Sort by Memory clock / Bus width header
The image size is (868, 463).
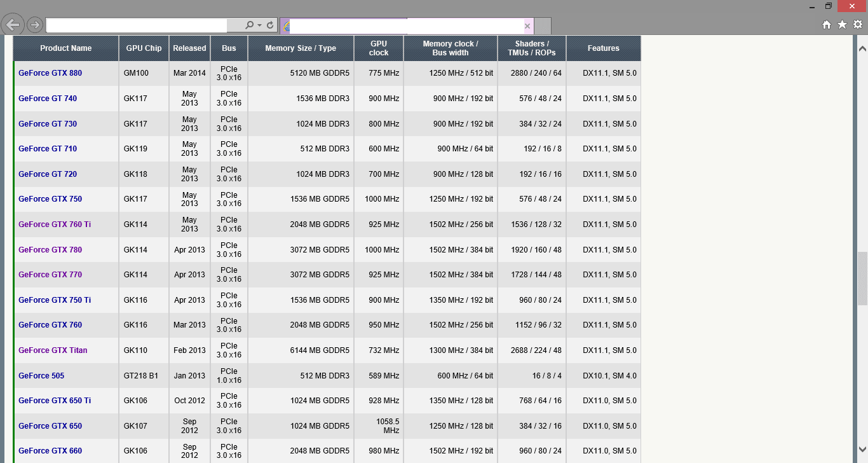point(451,48)
